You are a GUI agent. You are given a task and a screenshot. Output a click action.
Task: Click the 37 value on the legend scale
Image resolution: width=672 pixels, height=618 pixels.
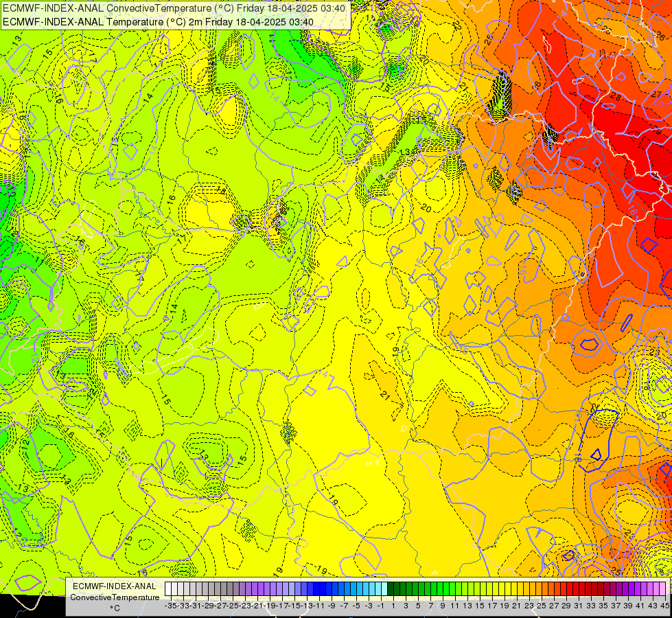pos(616,606)
